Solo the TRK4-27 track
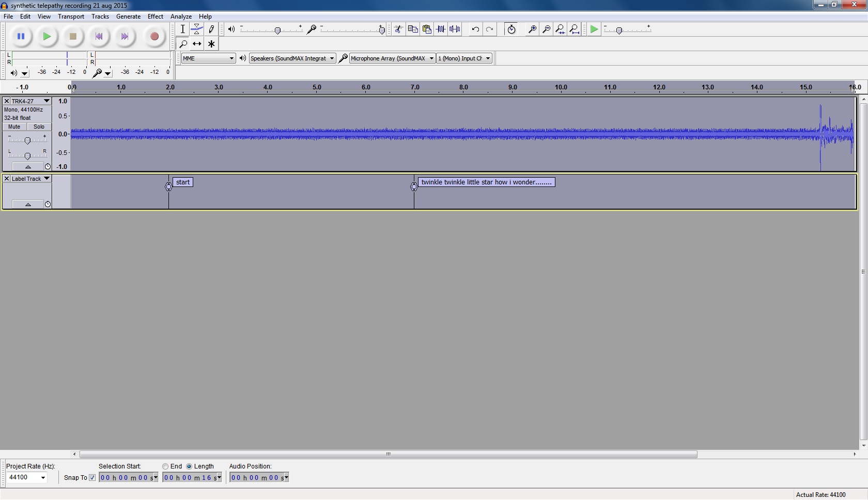Screen dimensions: 868x500 click(39, 127)
